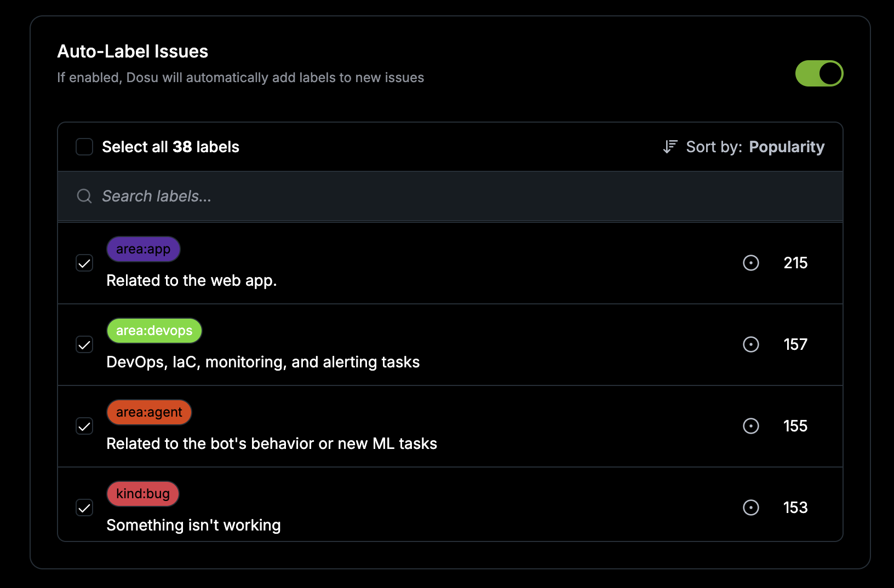Viewport: 894px width, 588px height.
Task: Disable the Auto-Label Issues toggle
Action: coord(819,73)
